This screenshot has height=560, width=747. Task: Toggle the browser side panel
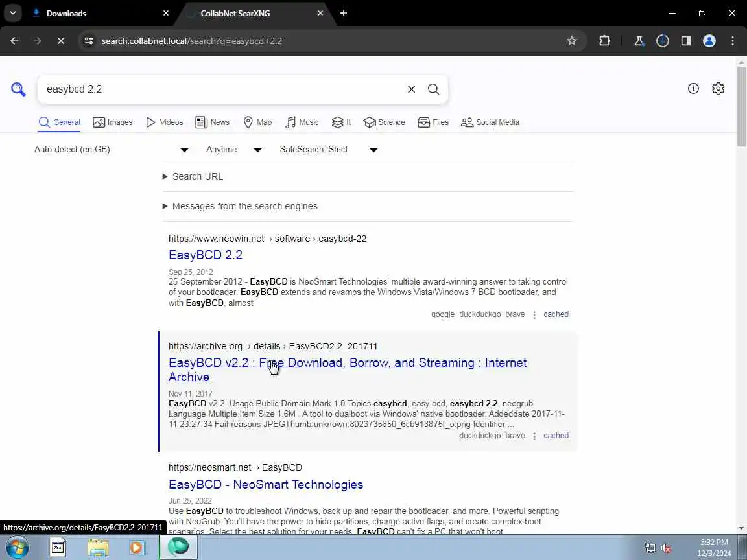pyautogui.click(x=685, y=41)
